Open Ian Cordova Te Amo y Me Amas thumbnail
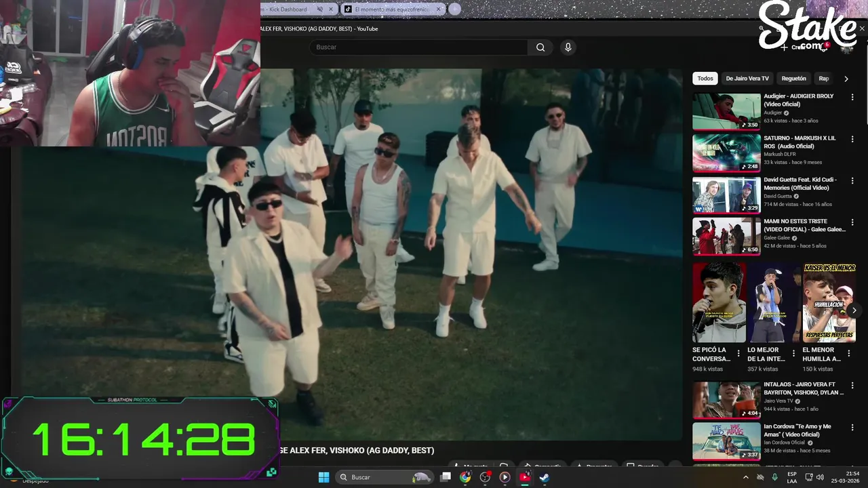 coord(726,441)
